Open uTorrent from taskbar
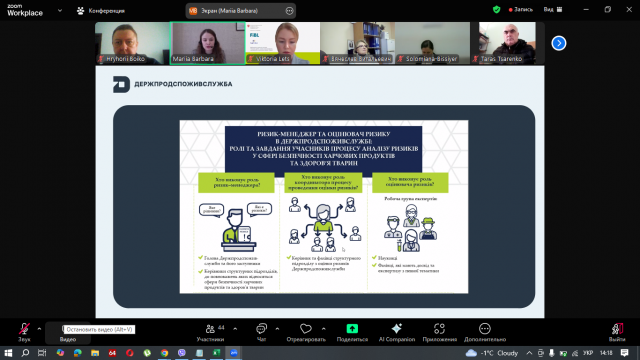This screenshot has height=360, width=640. pos(147,353)
